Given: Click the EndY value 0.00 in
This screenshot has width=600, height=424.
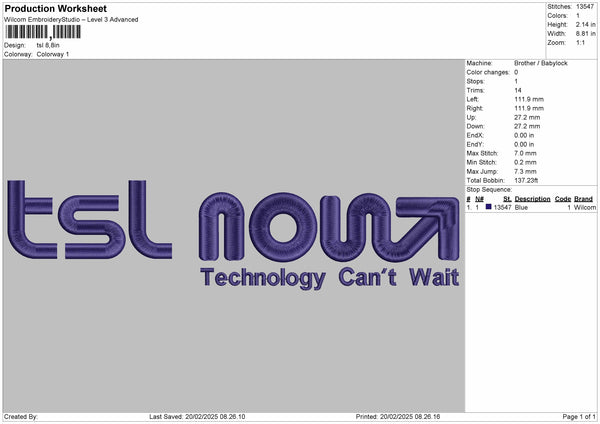Looking at the screenshot, I should pyautogui.click(x=524, y=144).
